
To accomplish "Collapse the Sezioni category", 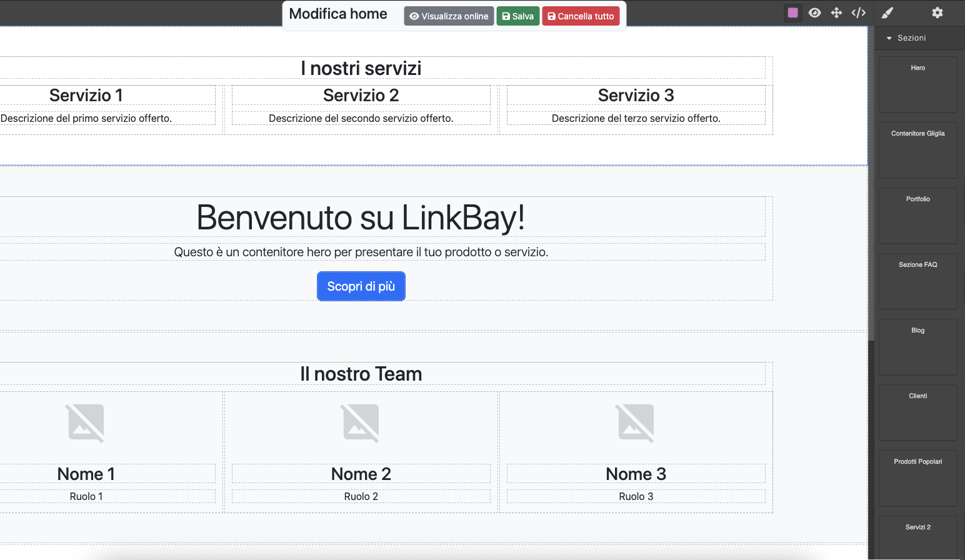I will [x=919, y=38].
